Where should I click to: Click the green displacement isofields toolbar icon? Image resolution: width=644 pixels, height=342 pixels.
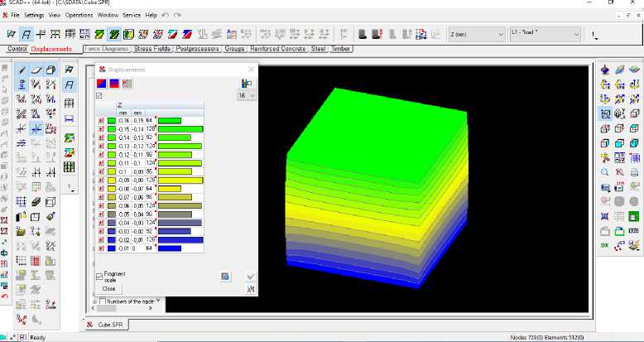click(99, 34)
